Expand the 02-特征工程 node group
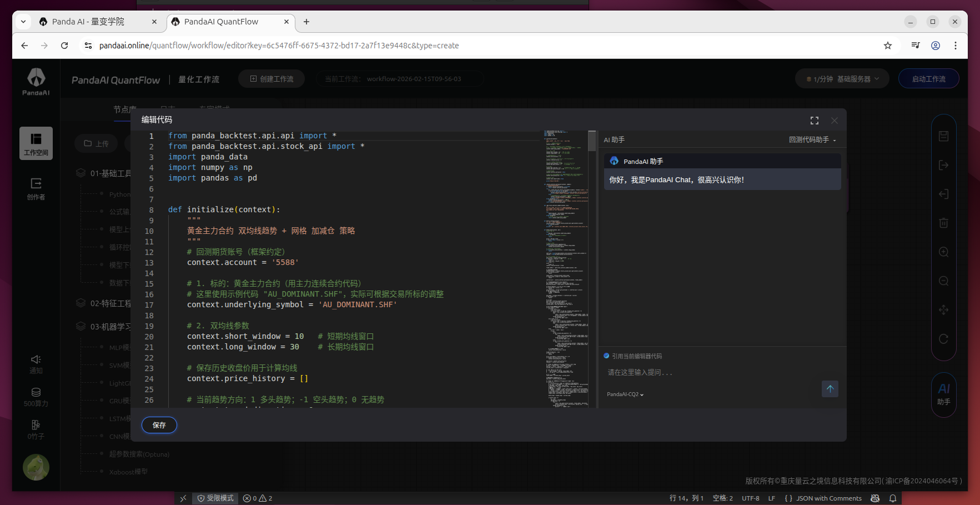 point(104,303)
